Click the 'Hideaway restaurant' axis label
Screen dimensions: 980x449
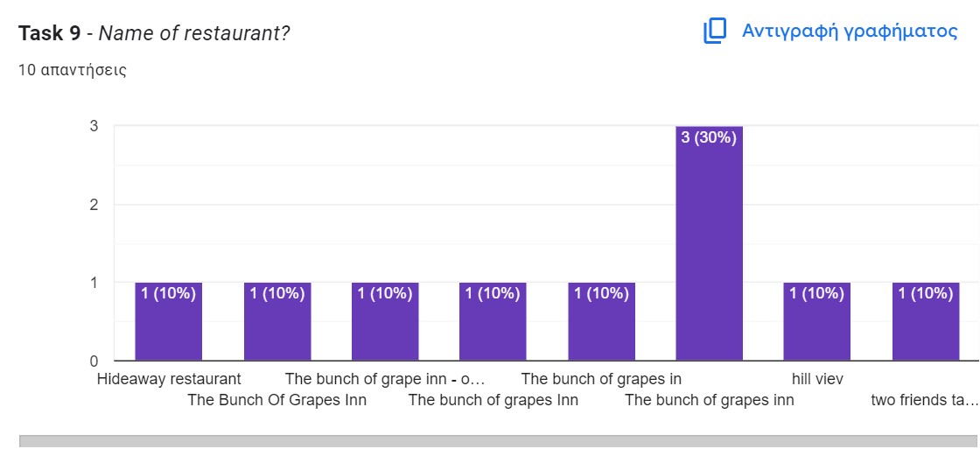pyautogui.click(x=169, y=379)
